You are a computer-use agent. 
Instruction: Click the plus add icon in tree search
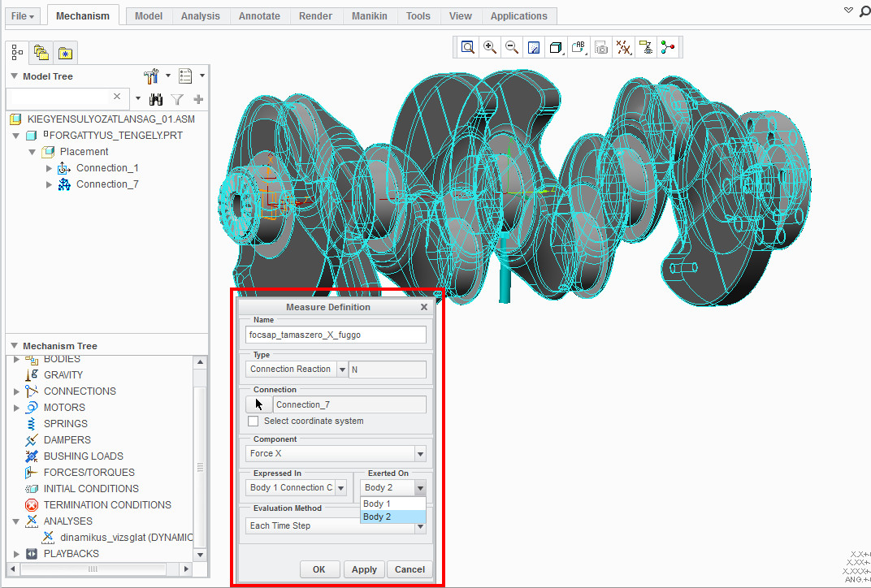point(198,99)
